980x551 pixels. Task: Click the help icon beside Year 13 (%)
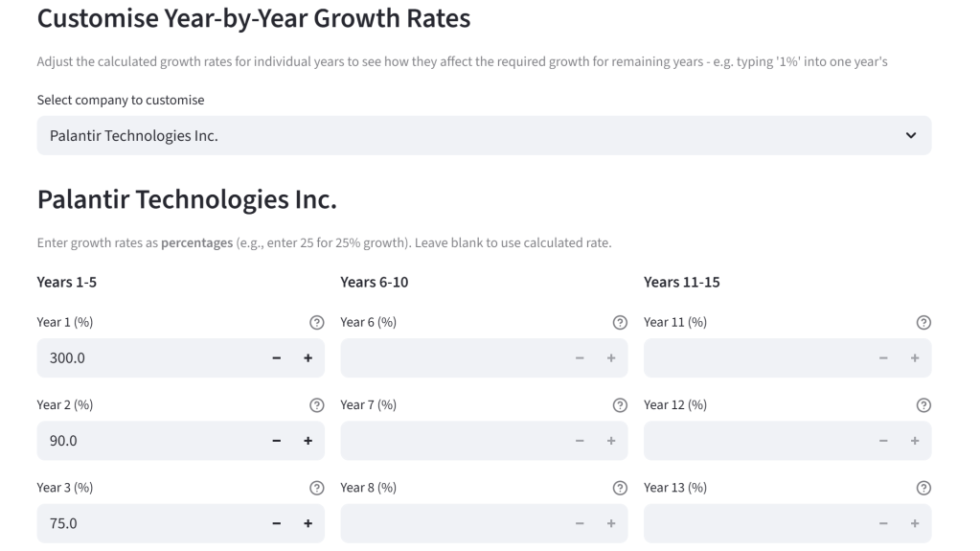[x=923, y=489]
